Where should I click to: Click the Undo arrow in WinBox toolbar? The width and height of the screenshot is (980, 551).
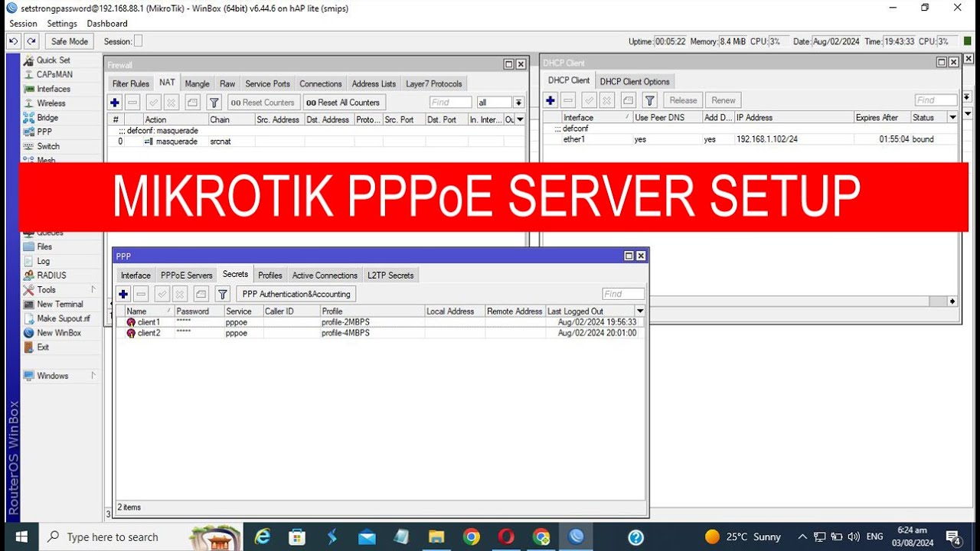tap(13, 41)
